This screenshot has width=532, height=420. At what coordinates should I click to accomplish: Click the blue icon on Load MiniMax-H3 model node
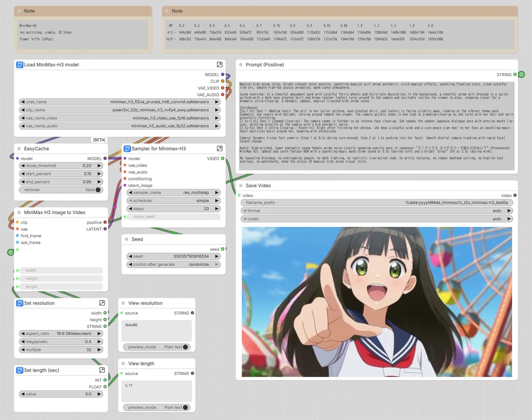coord(20,65)
